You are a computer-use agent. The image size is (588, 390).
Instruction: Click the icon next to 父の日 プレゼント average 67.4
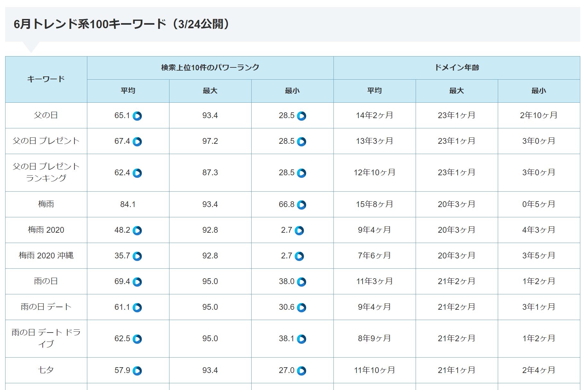pyautogui.click(x=137, y=142)
